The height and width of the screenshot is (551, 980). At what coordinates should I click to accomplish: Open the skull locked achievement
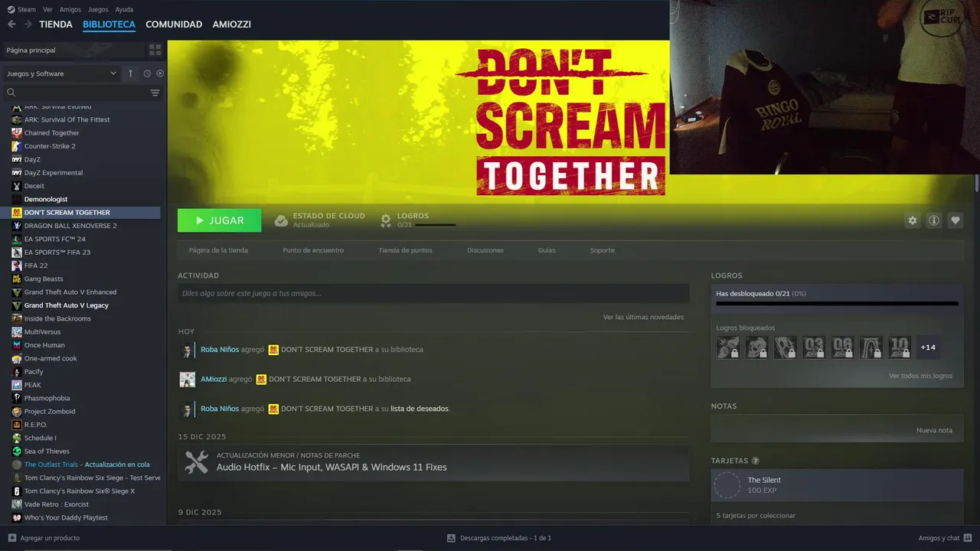[756, 347]
